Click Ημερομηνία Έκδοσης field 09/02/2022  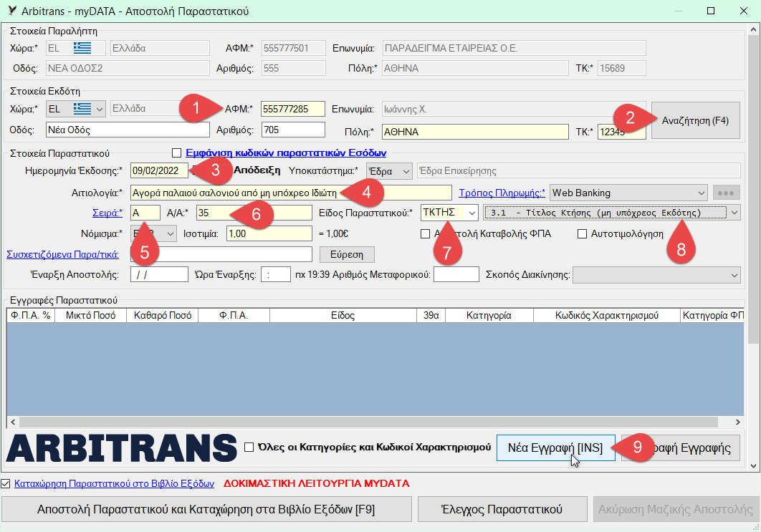[x=159, y=170]
